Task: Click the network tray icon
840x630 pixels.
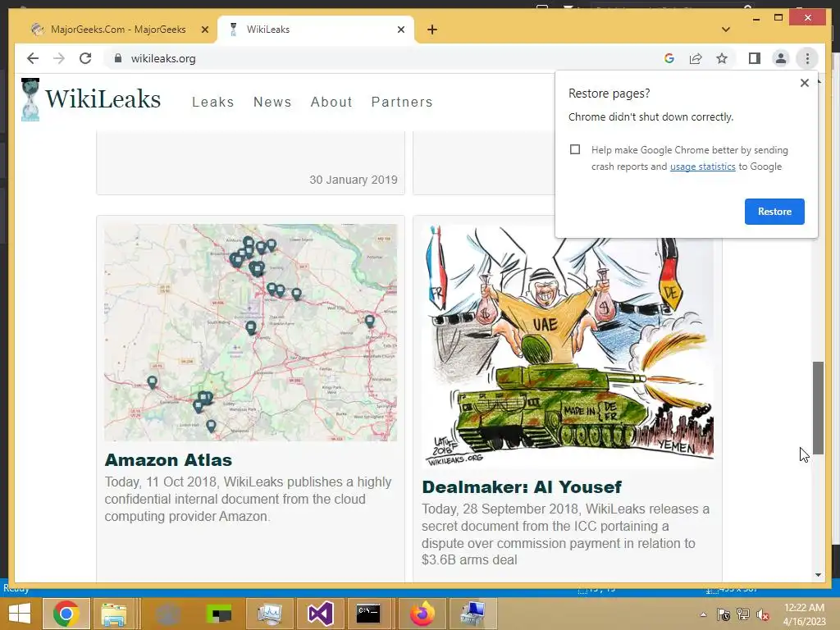Action: (x=743, y=614)
